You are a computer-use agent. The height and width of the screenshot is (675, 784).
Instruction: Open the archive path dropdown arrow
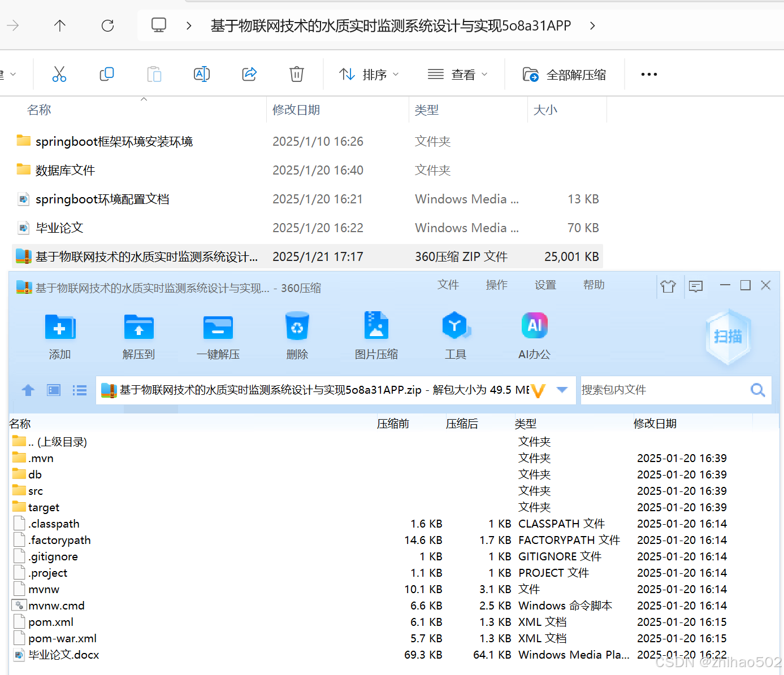coord(561,390)
